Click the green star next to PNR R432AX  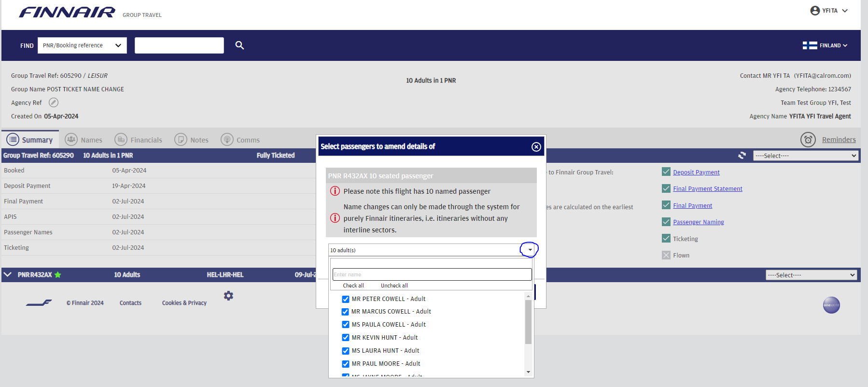point(58,274)
